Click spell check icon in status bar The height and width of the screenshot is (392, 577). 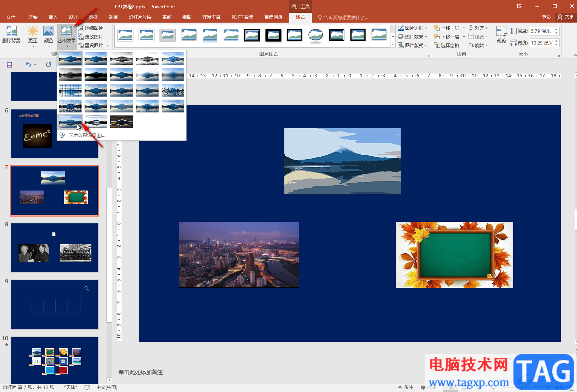pos(87,387)
